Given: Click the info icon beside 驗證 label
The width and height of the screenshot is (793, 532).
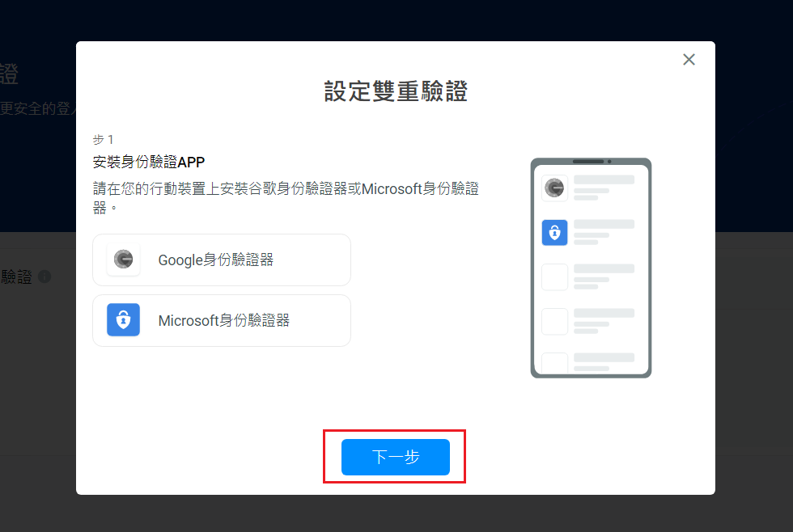Looking at the screenshot, I should click(x=45, y=277).
